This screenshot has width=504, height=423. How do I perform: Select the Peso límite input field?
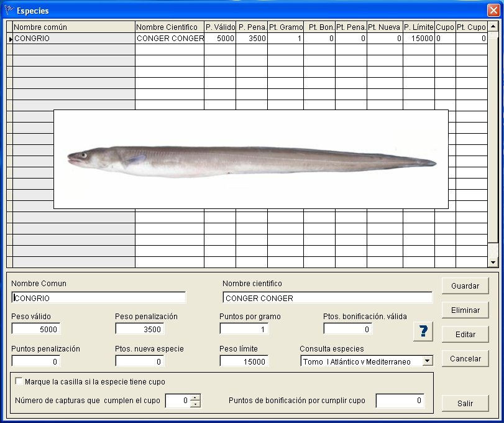pos(244,361)
